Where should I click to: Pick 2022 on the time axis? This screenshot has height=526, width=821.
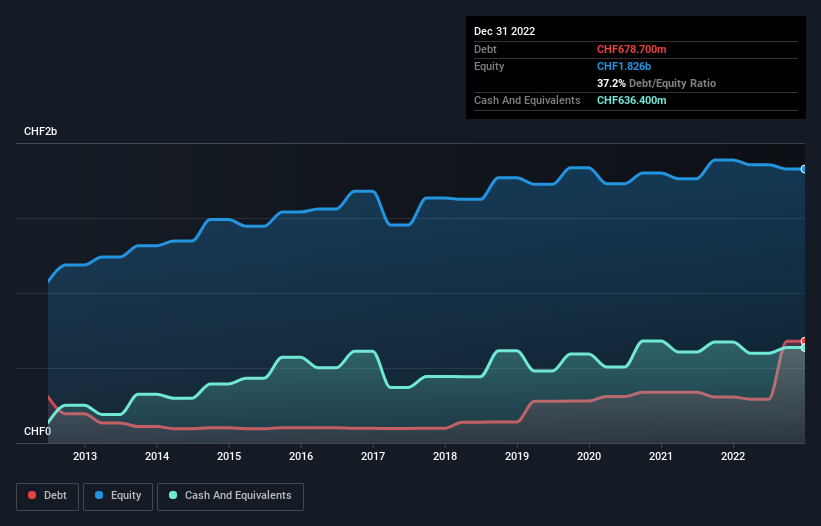coord(733,457)
